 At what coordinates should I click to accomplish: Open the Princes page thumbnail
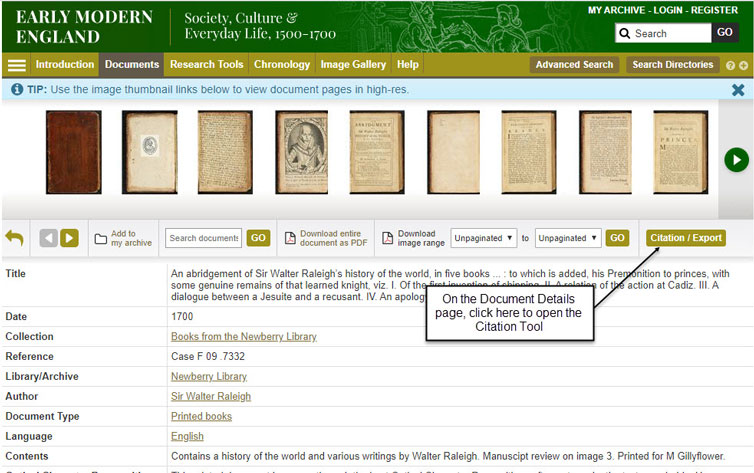(680, 152)
